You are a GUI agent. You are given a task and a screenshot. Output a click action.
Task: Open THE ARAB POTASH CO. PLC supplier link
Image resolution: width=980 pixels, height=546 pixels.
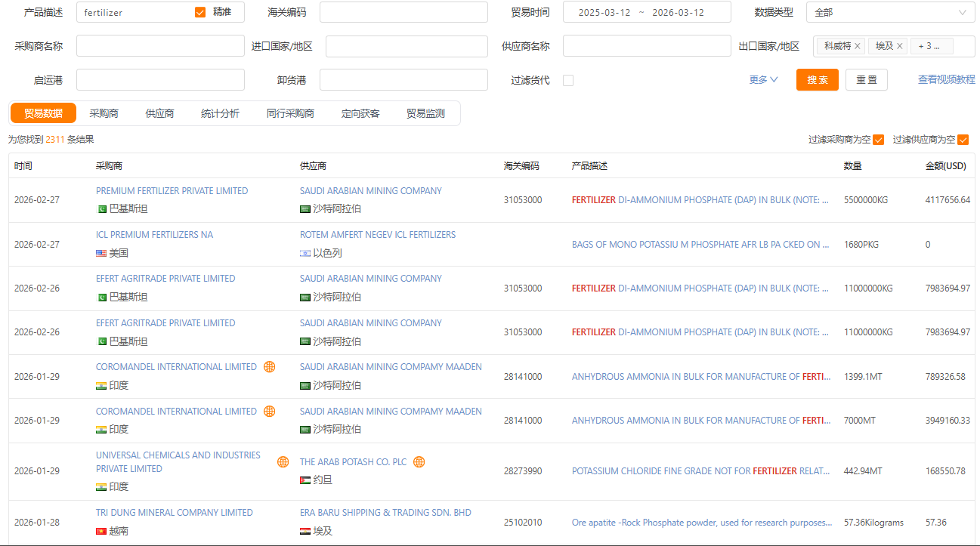tap(353, 462)
